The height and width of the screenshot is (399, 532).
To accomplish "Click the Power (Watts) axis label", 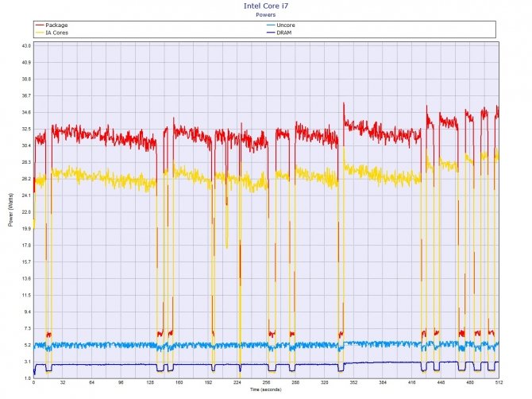I will coord(11,210).
